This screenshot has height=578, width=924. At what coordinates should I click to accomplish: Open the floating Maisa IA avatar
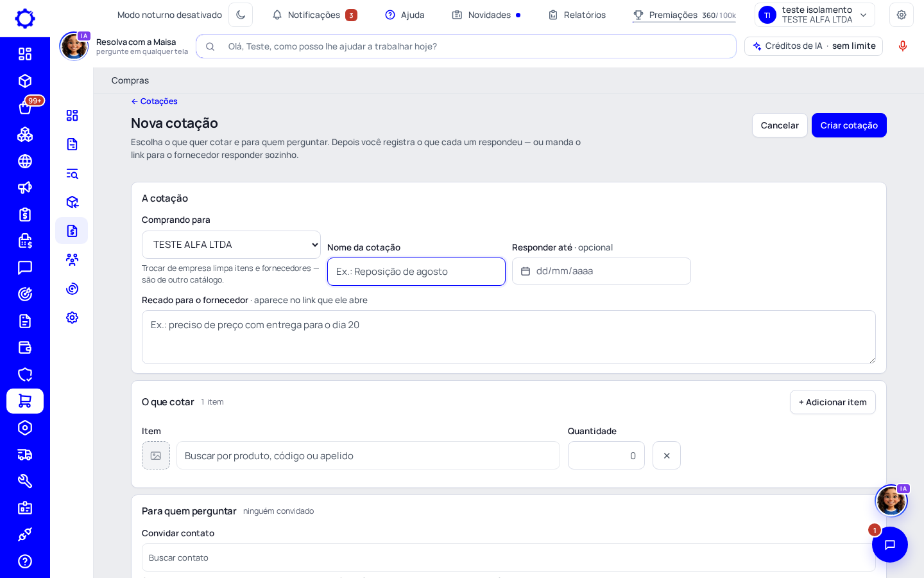tap(891, 500)
